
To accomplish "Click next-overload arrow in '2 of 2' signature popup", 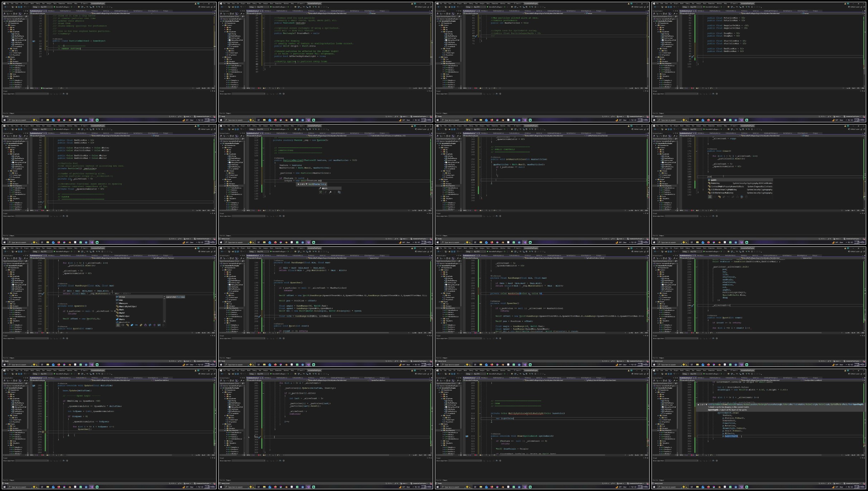I will 306,184.
